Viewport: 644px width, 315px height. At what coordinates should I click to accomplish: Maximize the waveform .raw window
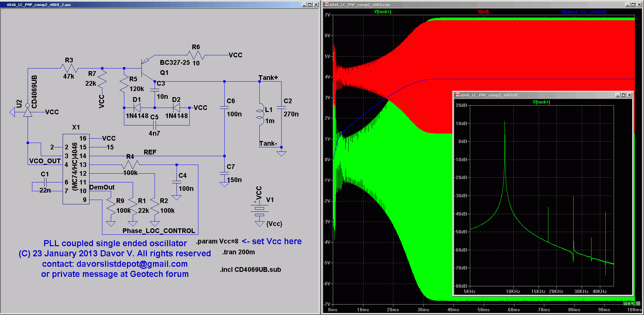[x=633, y=5]
